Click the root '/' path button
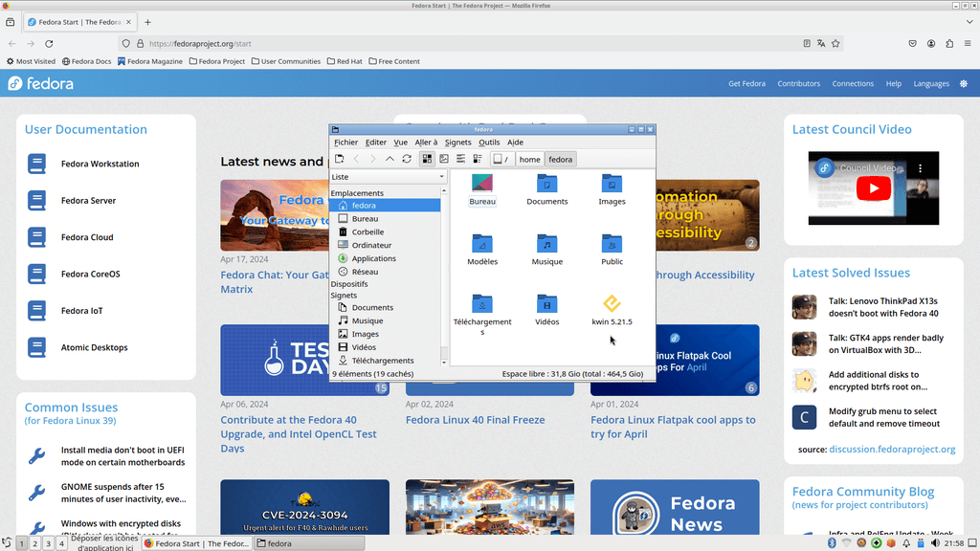The width and height of the screenshot is (980, 551). pyautogui.click(x=501, y=160)
